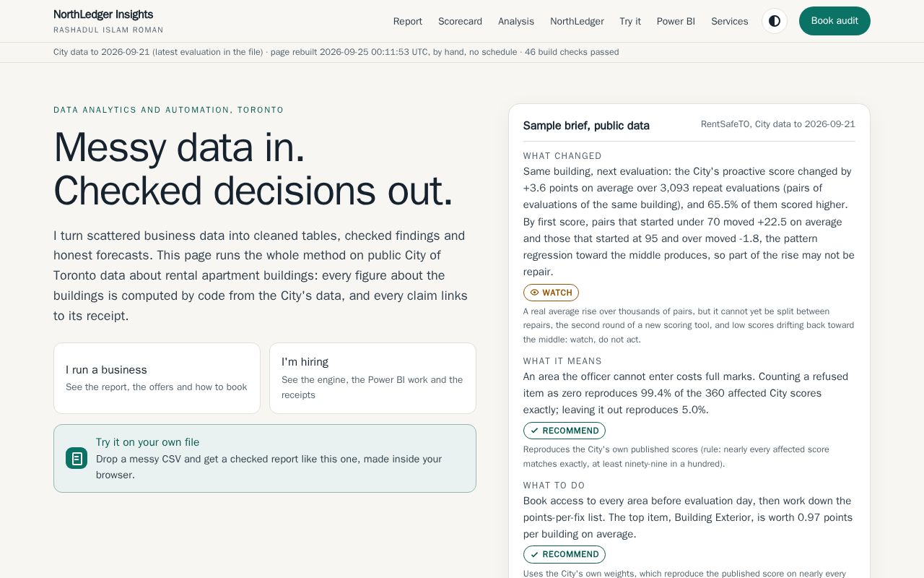The width and height of the screenshot is (924, 578).
Task: Click the 'WHAT IT MEANS' section label
Action: 562,361
